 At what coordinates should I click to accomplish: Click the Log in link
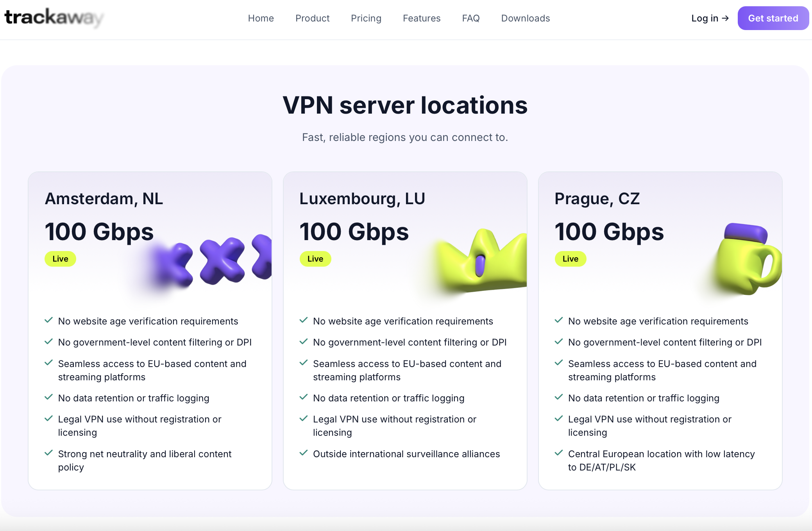pos(710,18)
